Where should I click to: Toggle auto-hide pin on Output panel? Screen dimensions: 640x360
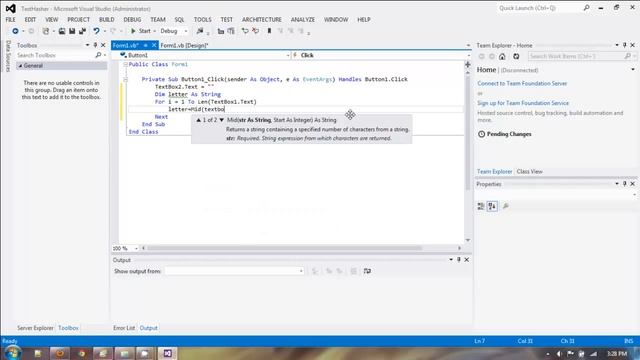pos(459,260)
